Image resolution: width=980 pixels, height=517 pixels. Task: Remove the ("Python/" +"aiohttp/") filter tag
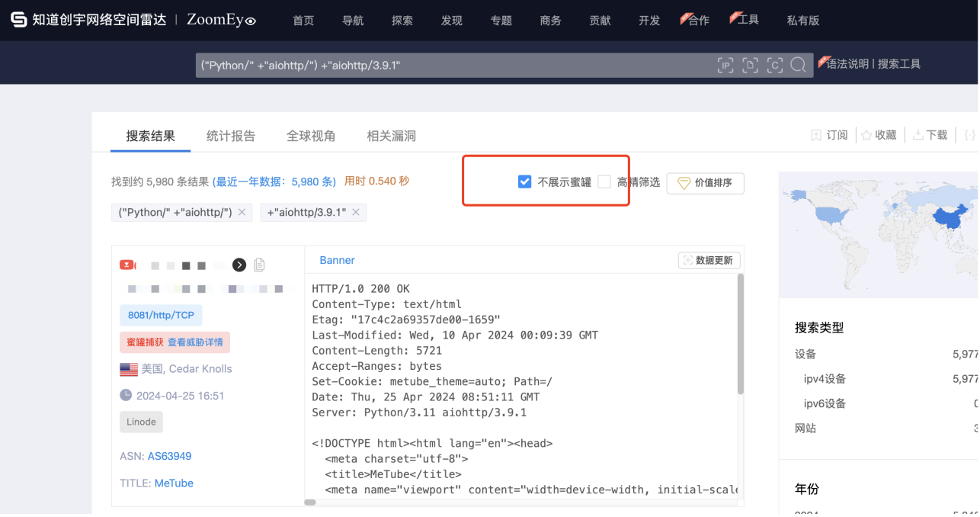(x=242, y=212)
